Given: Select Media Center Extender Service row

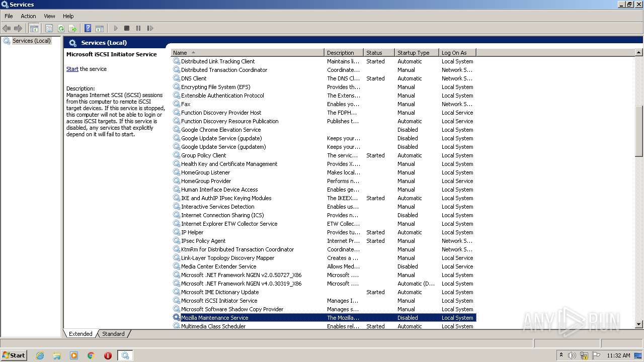Looking at the screenshot, I should (324, 266).
